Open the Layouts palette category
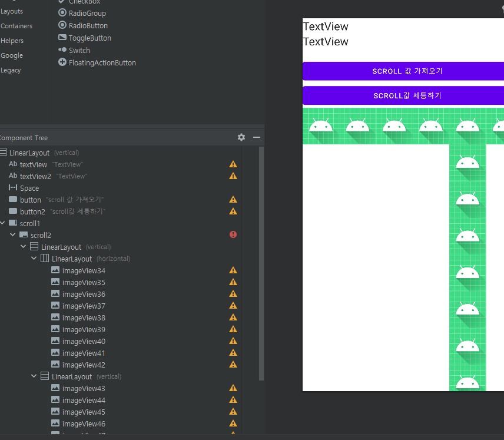Screen dimensions: 504x440 (x=12, y=11)
